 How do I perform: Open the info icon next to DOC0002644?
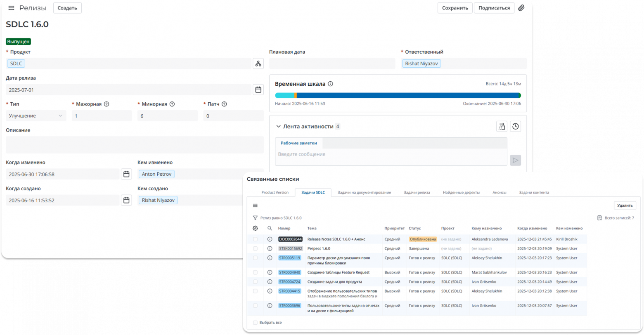(x=270, y=239)
